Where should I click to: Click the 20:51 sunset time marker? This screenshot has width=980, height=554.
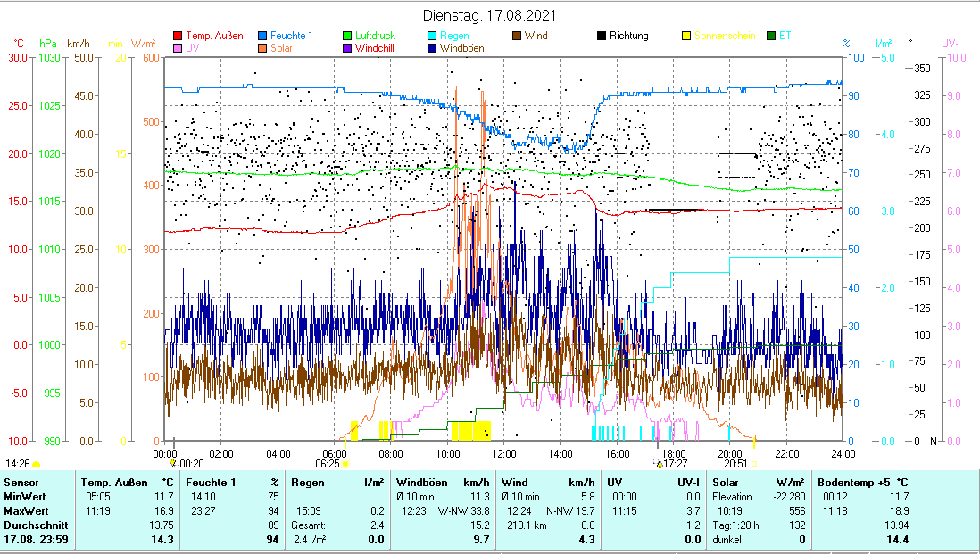click(x=735, y=464)
